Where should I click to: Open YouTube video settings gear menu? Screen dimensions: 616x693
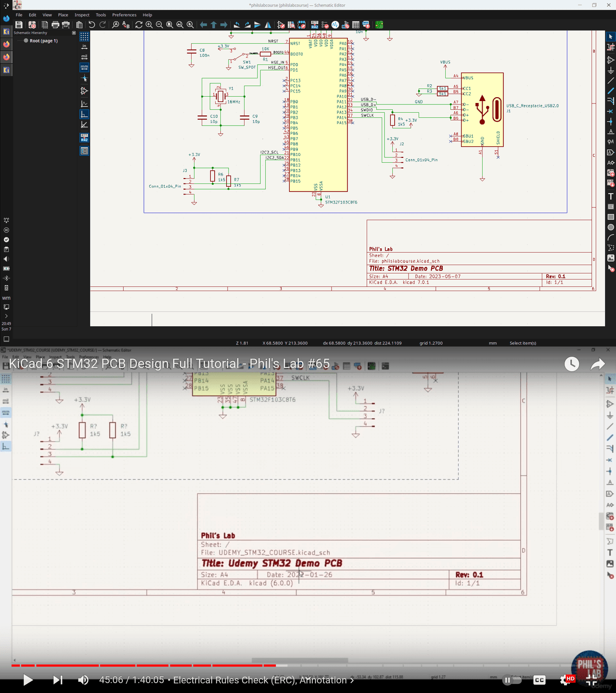pos(565,680)
